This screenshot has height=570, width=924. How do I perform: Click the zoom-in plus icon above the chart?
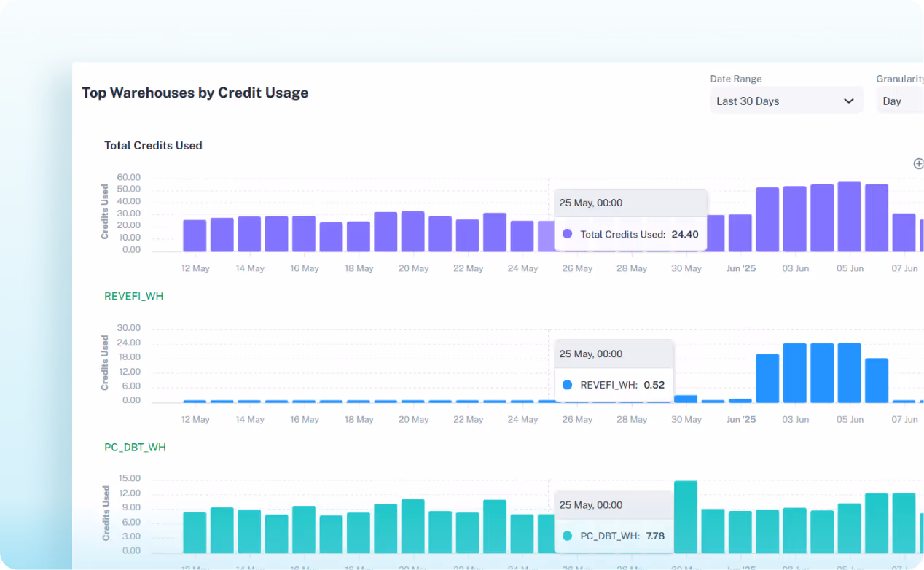917,163
